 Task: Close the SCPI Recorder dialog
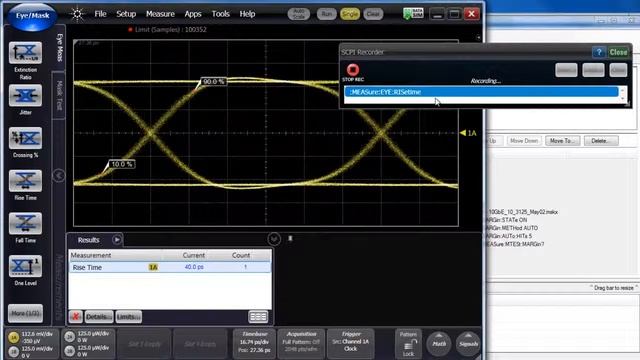[x=618, y=52]
